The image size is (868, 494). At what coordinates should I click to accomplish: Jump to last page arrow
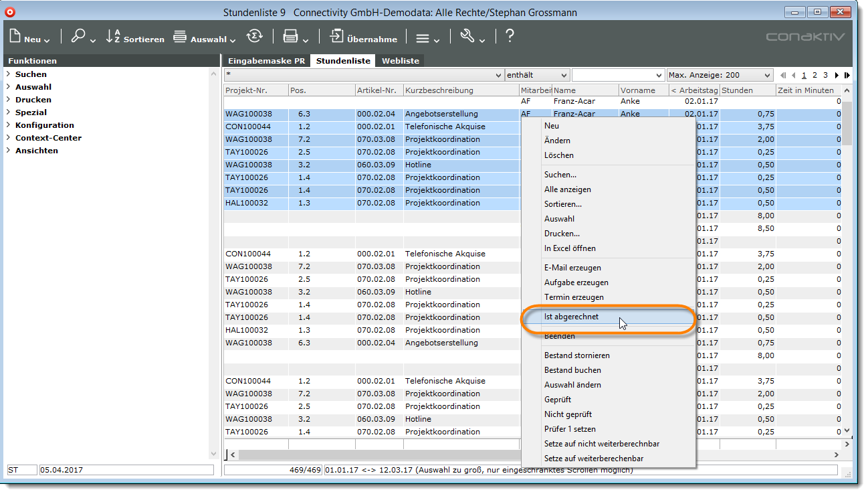point(847,76)
